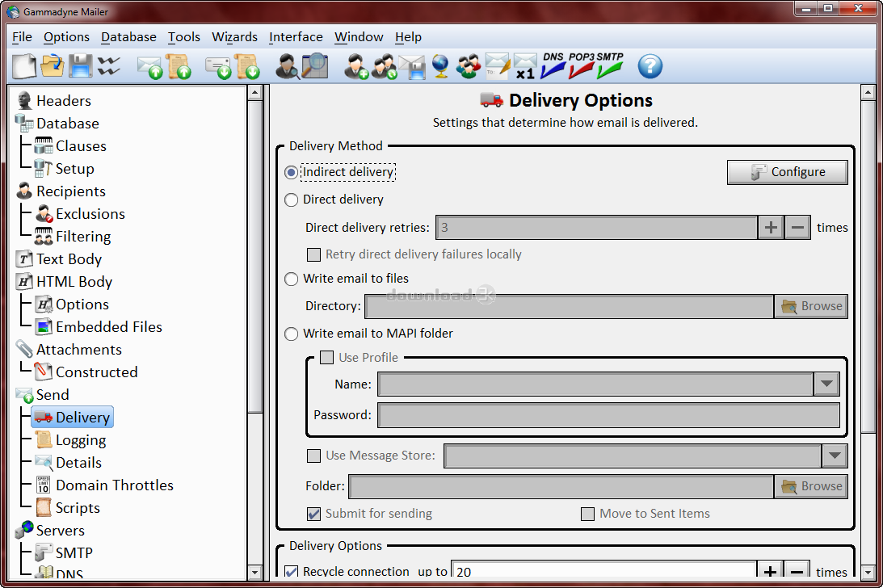Open the Wizards menu
883x588 pixels.
pyautogui.click(x=234, y=37)
